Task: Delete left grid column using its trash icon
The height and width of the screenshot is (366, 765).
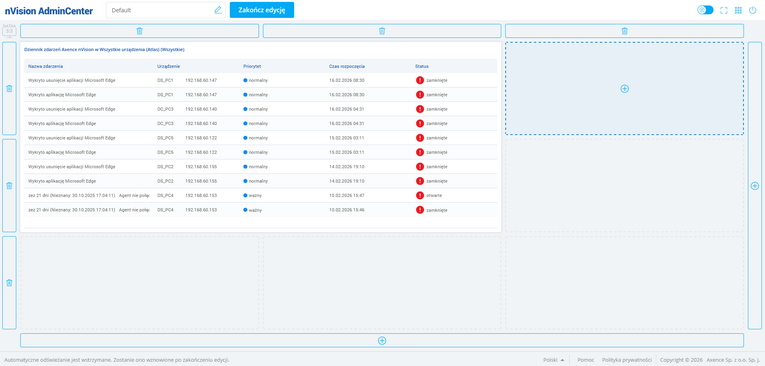Action: [x=140, y=31]
